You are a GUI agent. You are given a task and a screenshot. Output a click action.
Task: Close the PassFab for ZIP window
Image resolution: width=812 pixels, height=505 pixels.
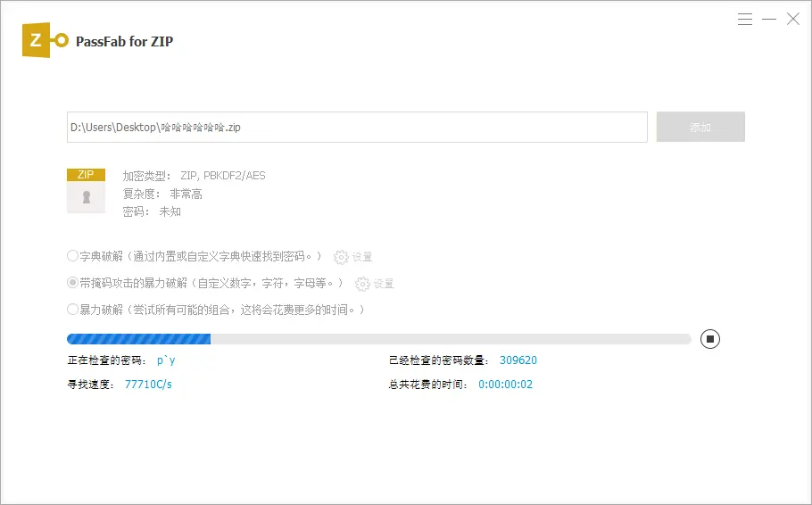793,19
